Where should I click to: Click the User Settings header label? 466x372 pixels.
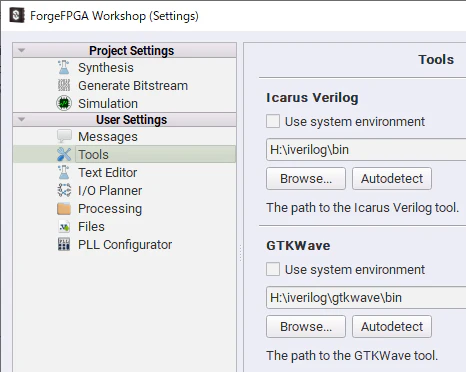point(131,120)
